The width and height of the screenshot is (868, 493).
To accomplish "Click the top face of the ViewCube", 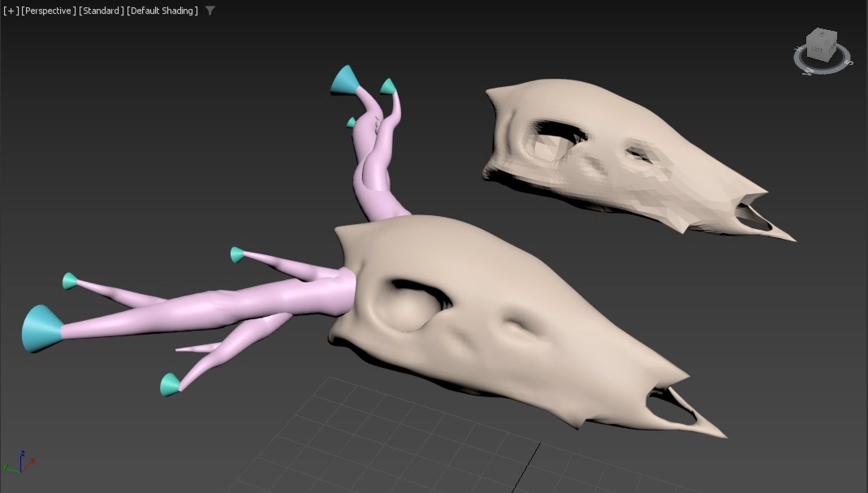I will [x=823, y=35].
